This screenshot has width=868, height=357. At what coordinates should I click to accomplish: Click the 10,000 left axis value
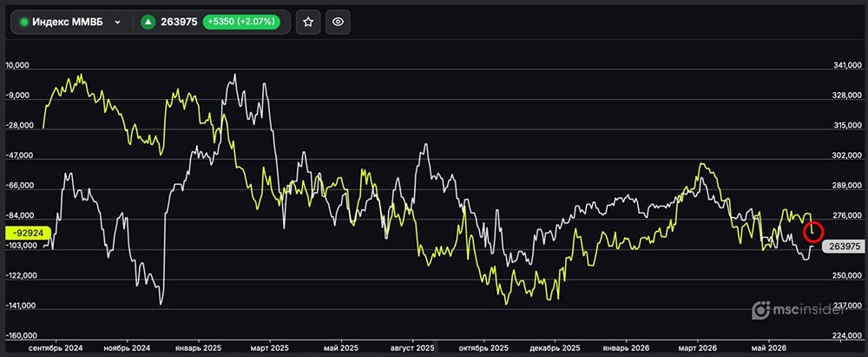(16, 65)
